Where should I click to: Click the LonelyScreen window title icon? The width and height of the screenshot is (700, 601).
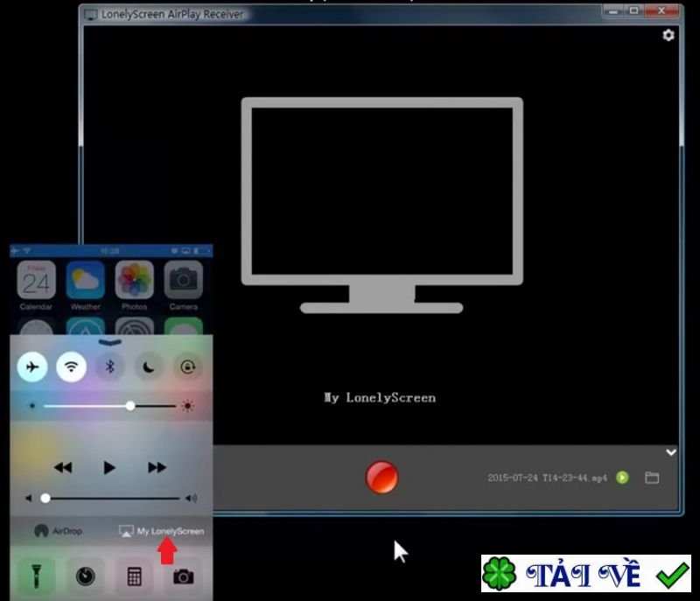coord(91,14)
